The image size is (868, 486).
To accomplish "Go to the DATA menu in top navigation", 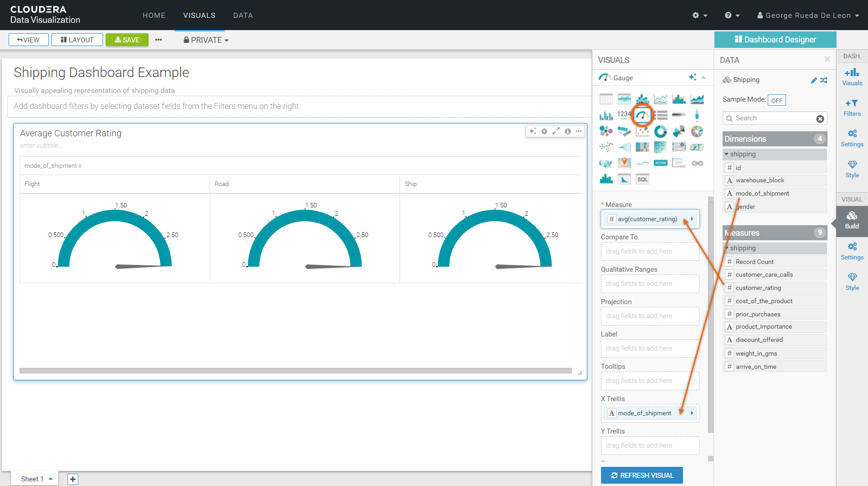I will pyautogui.click(x=243, y=15).
